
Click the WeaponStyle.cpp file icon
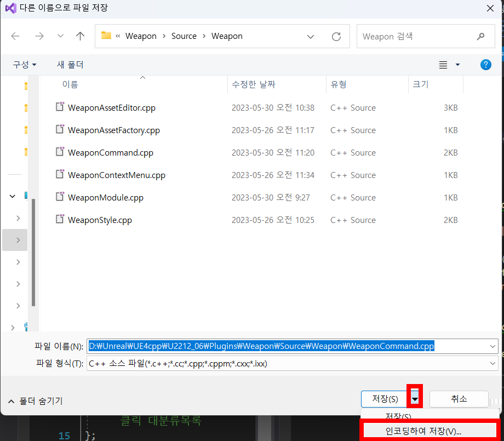[x=60, y=219]
